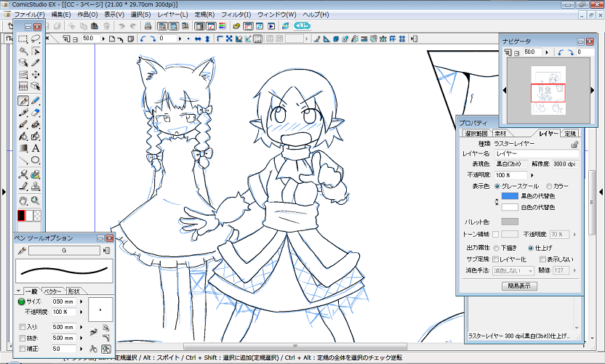Click the color palette grid icon in toolbar
This screenshot has height=364, width=605.
point(223,26)
